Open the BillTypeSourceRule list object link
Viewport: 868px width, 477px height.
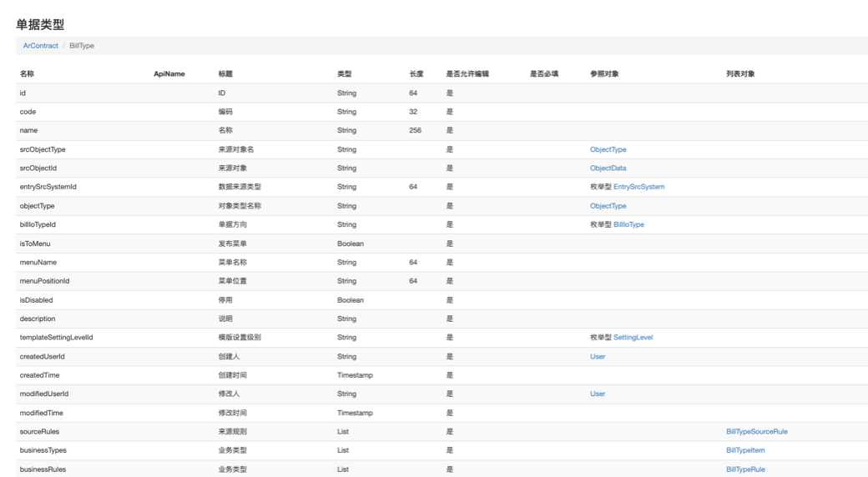coord(756,432)
